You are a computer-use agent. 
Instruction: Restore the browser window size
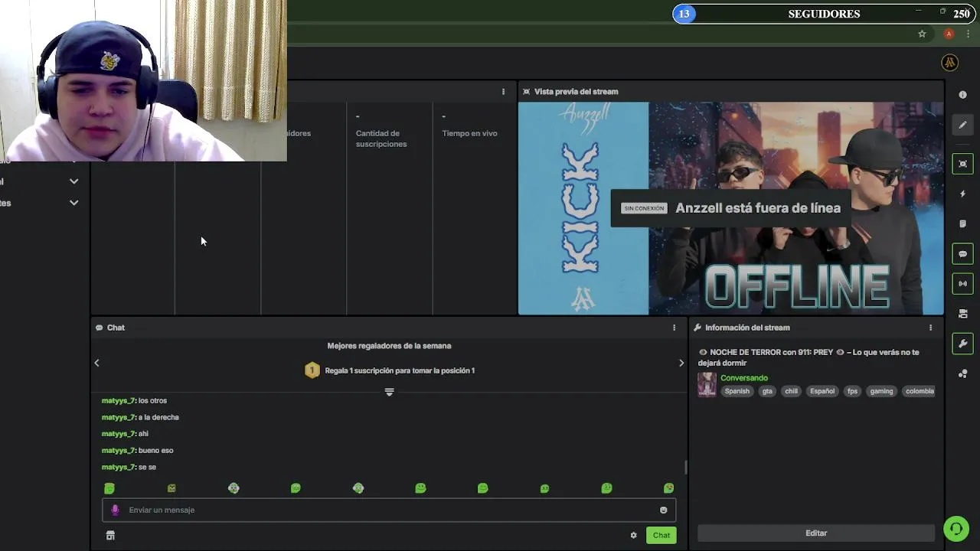[x=942, y=11]
